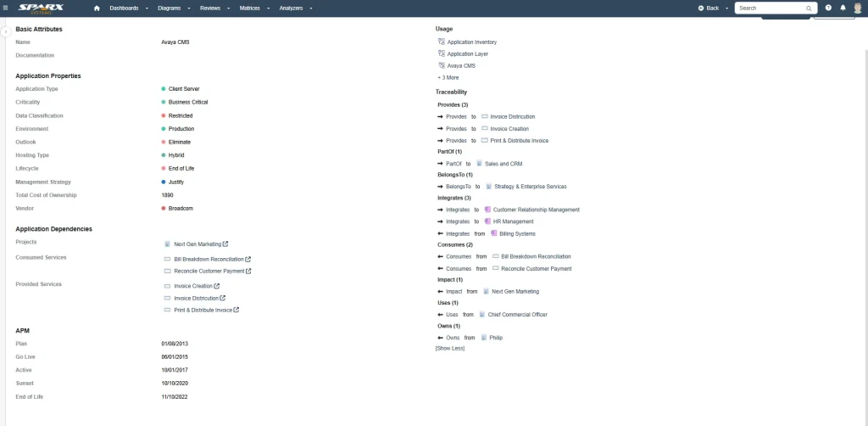Click the blue dot beside Justify
The image size is (868, 426).
click(x=164, y=182)
